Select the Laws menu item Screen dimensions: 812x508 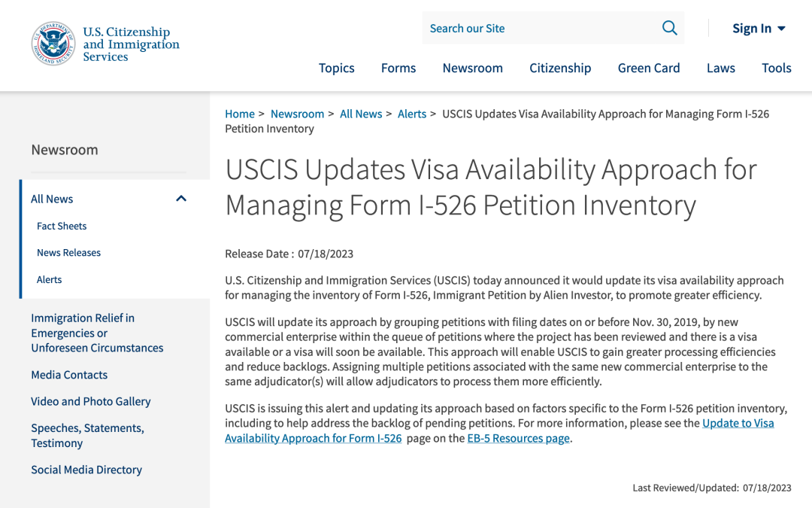click(720, 68)
